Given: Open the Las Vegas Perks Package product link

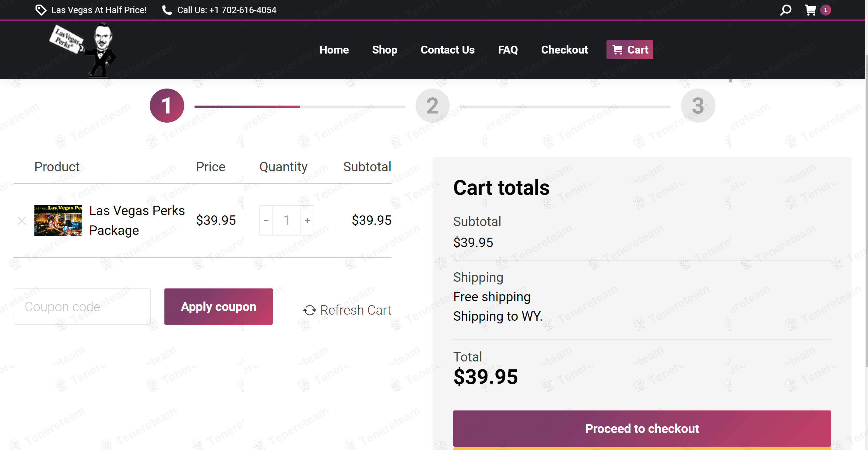Looking at the screenshot, I should tap(137, 220).
